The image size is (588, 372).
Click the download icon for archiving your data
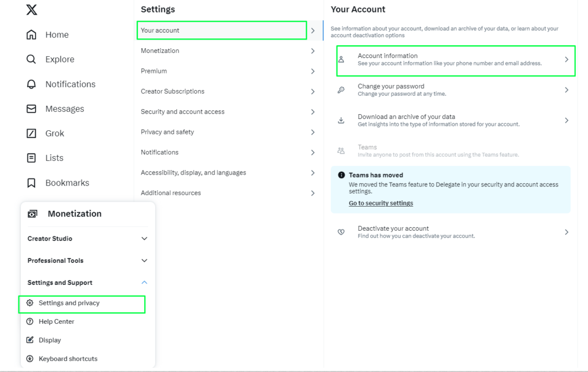(x=342, y=119)
